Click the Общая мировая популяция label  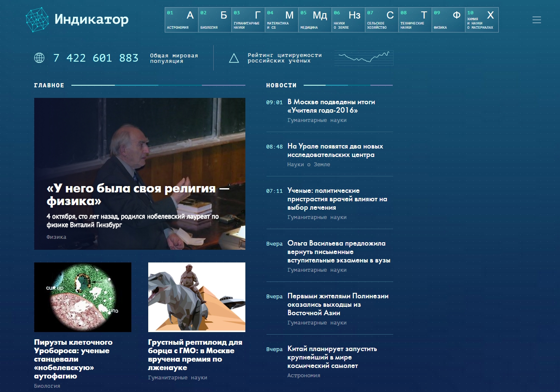pos(174,58)
